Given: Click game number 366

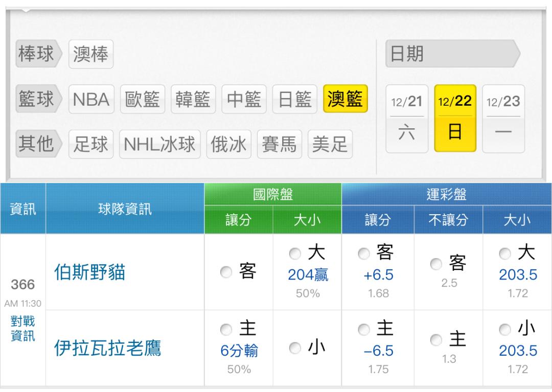Looking at the screenshot, I should click(23, 284).
